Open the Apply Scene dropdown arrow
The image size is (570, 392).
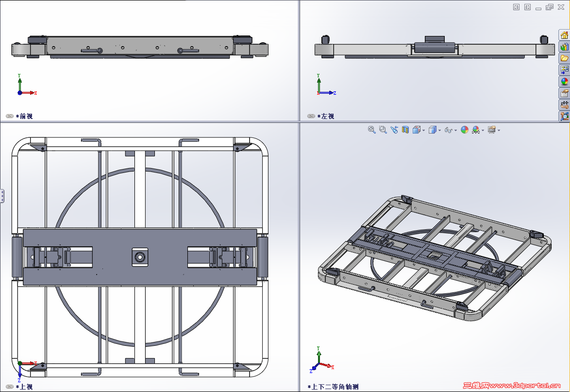click(483, 131)
